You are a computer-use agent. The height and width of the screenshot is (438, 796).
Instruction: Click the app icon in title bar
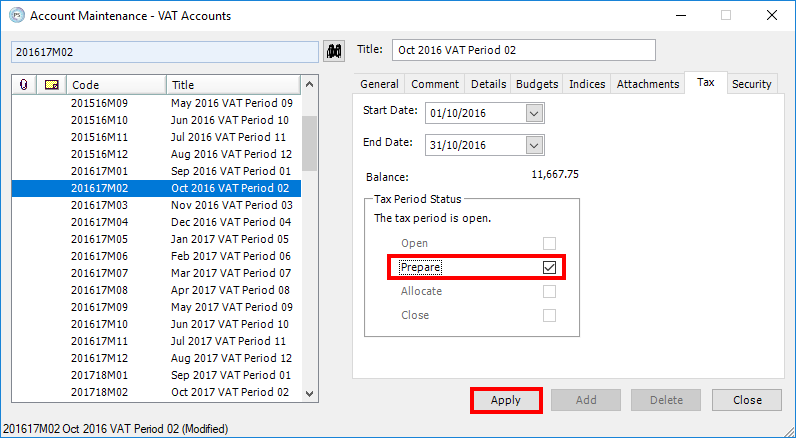(15, 16)
